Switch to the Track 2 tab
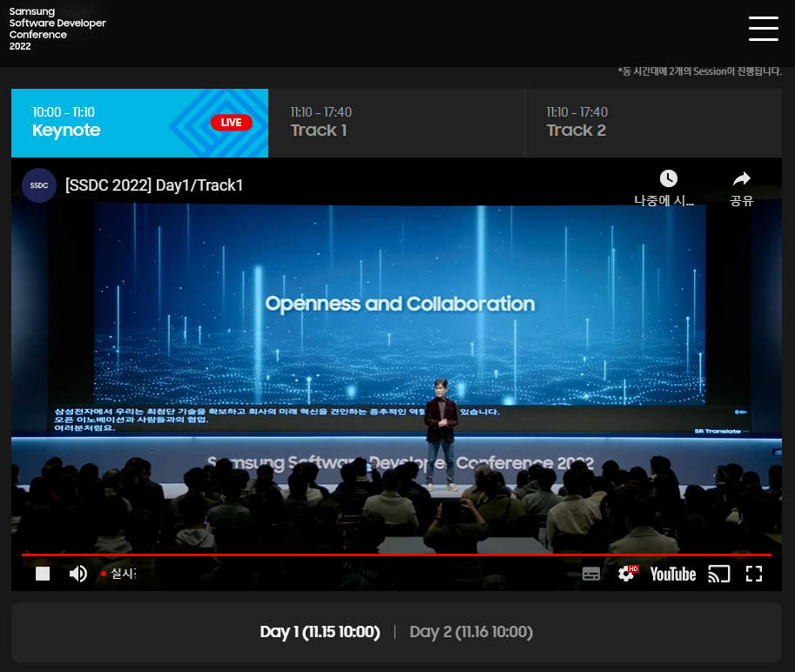795x672 pixels. pyautogui.click(x=653, y=123)
